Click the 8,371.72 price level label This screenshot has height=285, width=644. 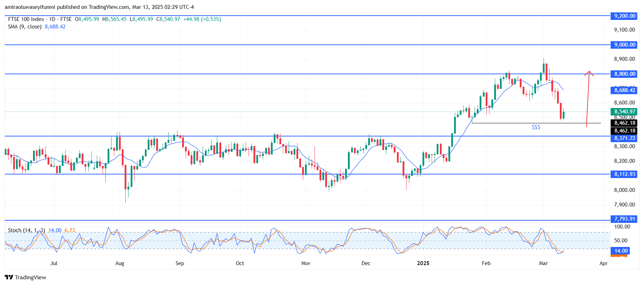624,138
